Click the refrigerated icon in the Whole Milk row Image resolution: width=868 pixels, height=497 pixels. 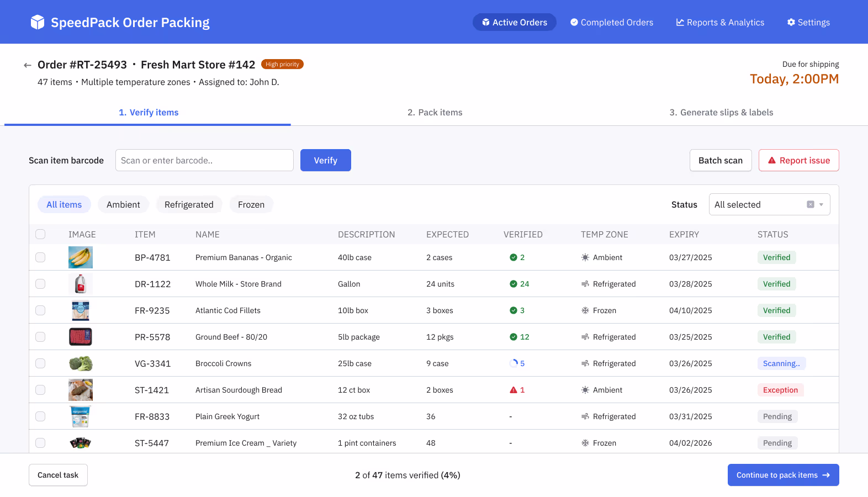585,284
